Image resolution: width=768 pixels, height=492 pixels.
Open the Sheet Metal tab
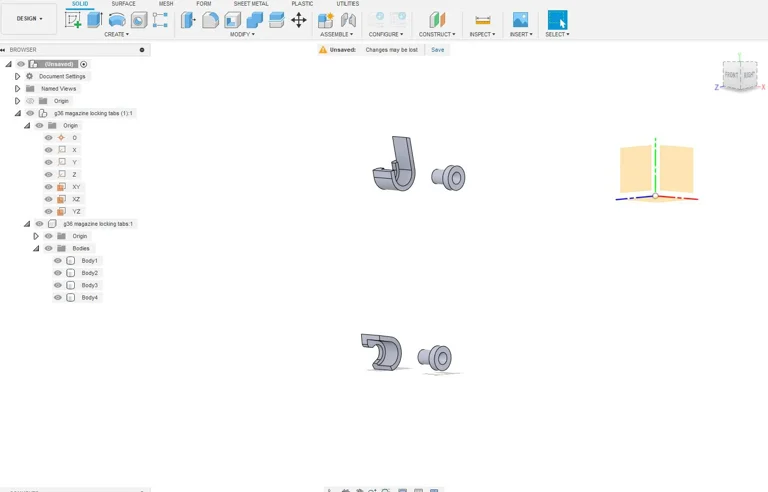pos(250,4)
